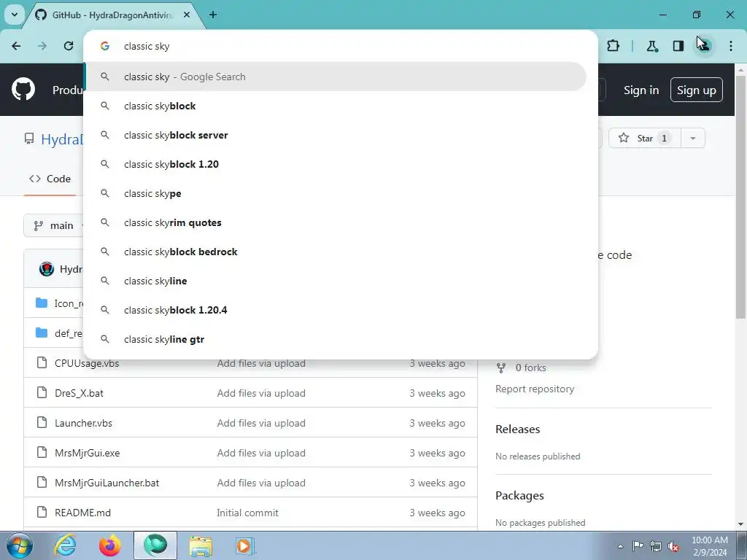Click the Sign up button
Screen dimensions: 747x560
(x=696, y=90)
